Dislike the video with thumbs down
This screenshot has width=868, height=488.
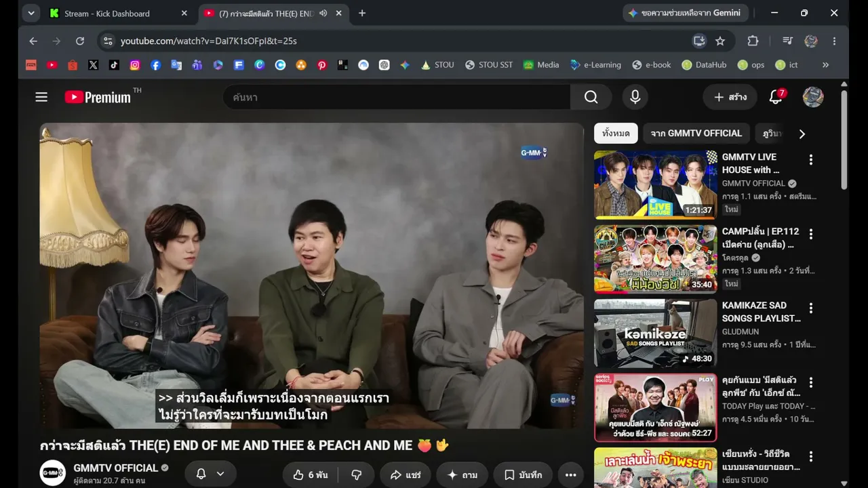[357, 474]
